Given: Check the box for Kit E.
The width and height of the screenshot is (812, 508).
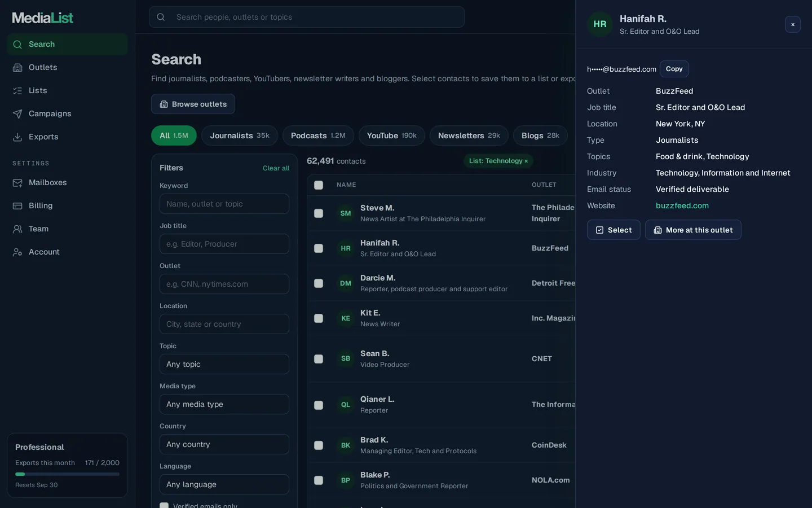Looking at the screenshot, I should click(319, 318).
